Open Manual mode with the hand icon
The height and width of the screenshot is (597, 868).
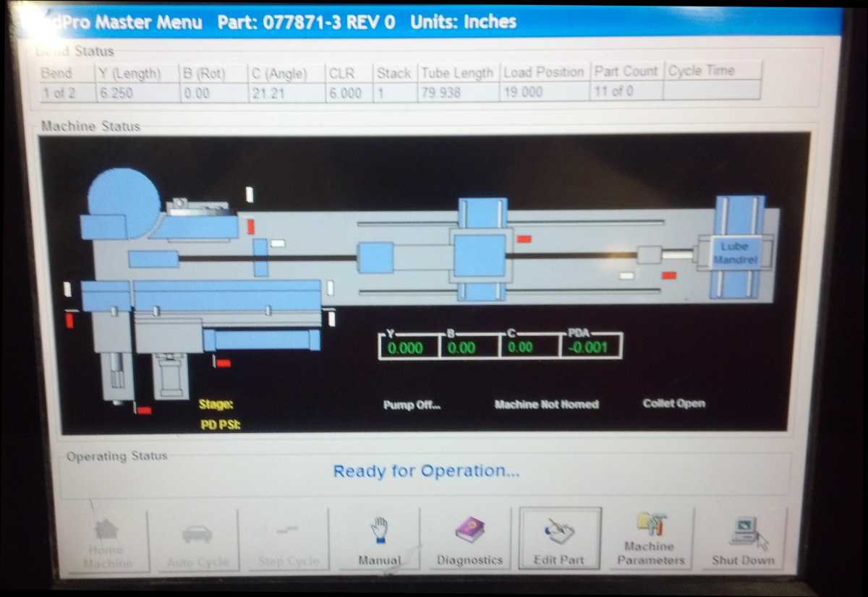(380, 532)
